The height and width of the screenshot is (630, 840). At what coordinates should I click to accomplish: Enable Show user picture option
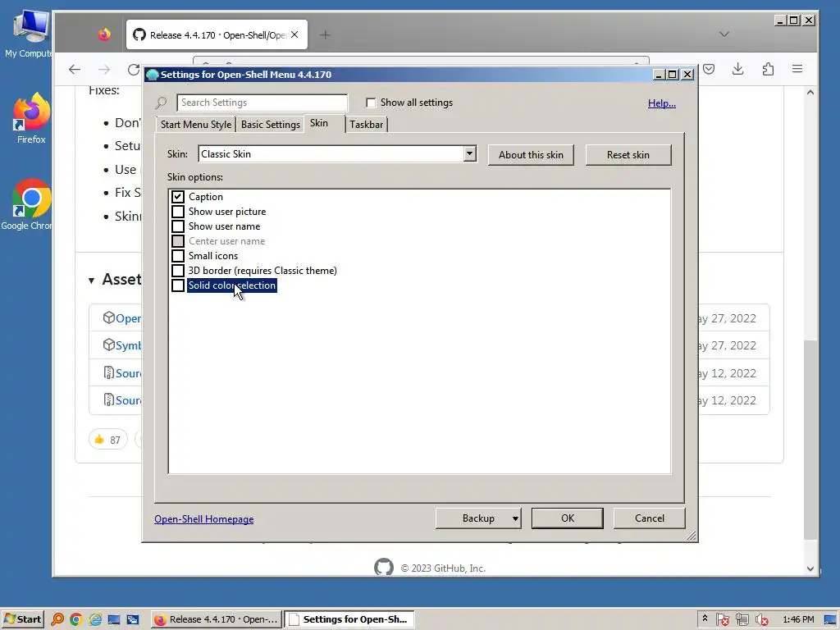(178, 212)
